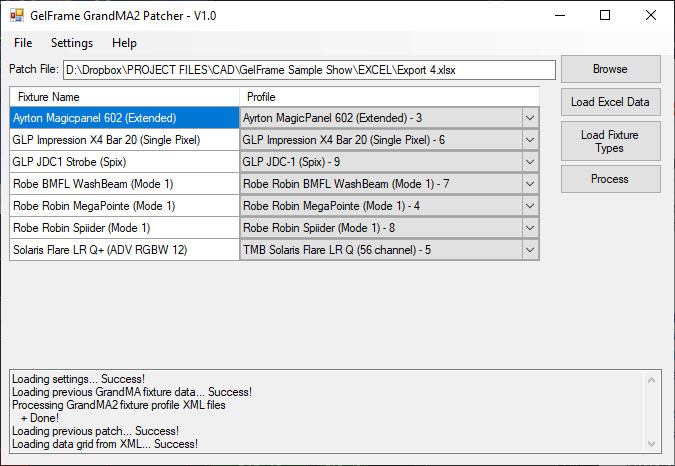Image resolution: width=675 pixels, height=466 pixels.
Task: Open the Help menu
Action: [124, 43]
